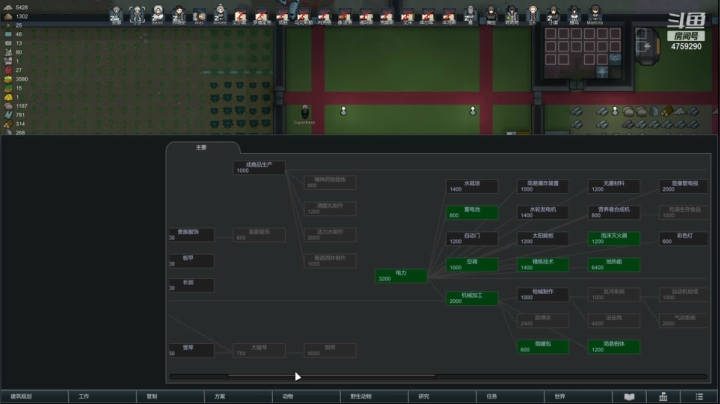720x404 pixels.
Task: Open the 世界 world tab
Action: [578, 397]
